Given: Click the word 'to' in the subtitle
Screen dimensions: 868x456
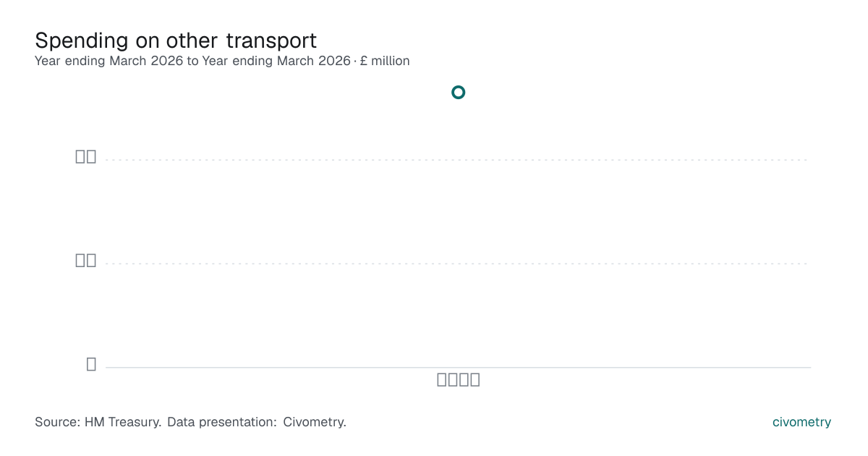Looking at the screenshot, I should 192,61.
